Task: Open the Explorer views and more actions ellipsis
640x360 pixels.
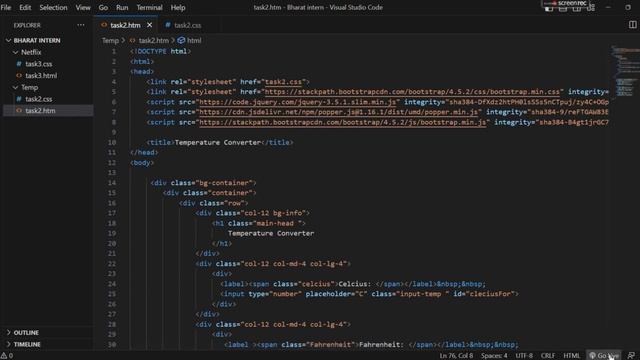Action: pos(81,25)
